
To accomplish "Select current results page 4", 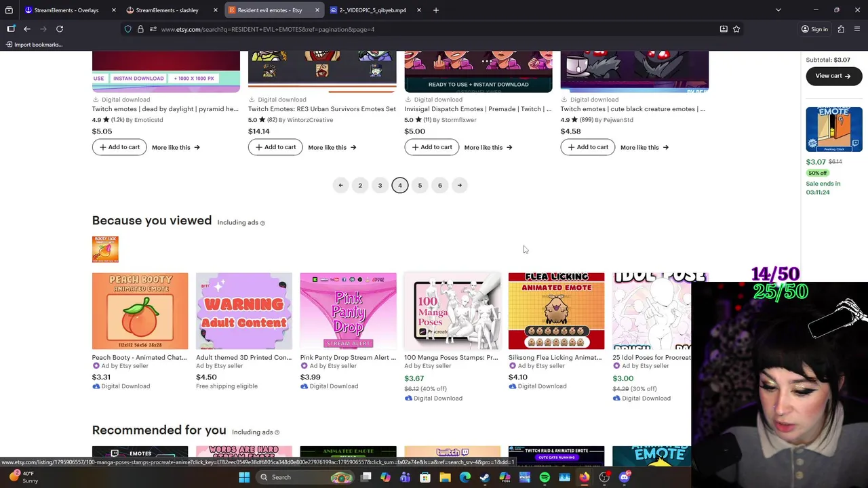I will [400, 185].
